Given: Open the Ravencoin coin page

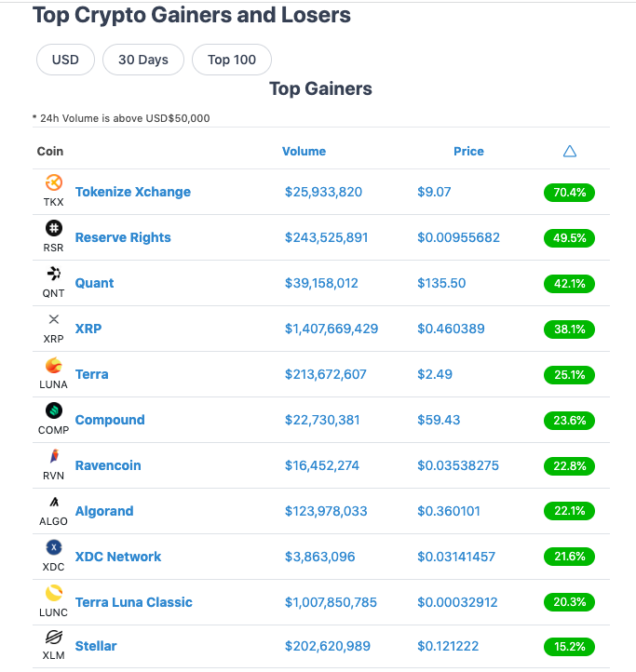Looking at the screenshot, I should coord(108,465).
